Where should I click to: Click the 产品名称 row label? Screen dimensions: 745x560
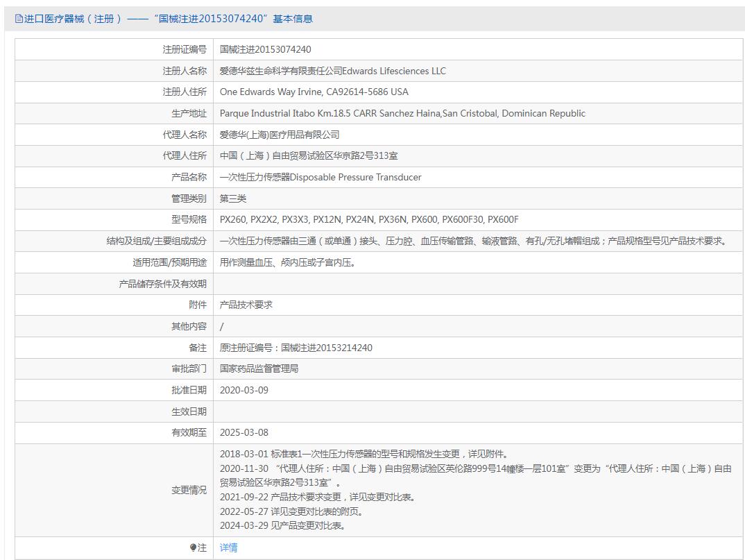189,177
